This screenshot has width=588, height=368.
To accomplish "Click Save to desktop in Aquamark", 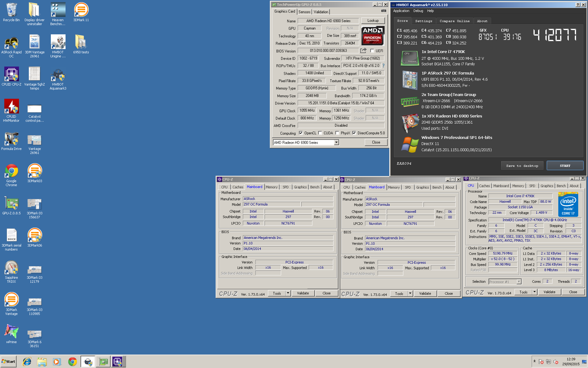I will tap(522, 166).
